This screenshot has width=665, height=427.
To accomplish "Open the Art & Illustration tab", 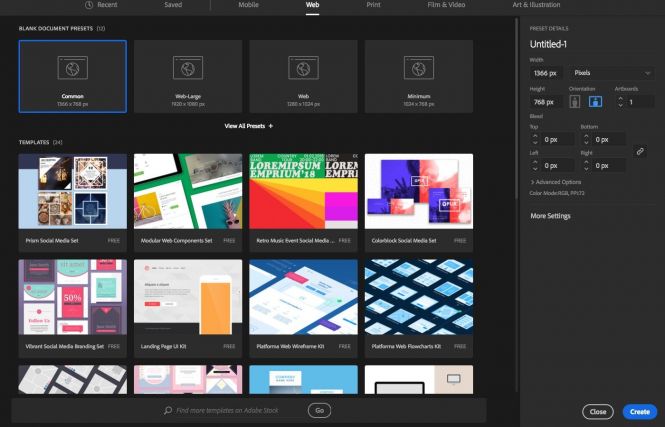I will [x=536, y=5].
